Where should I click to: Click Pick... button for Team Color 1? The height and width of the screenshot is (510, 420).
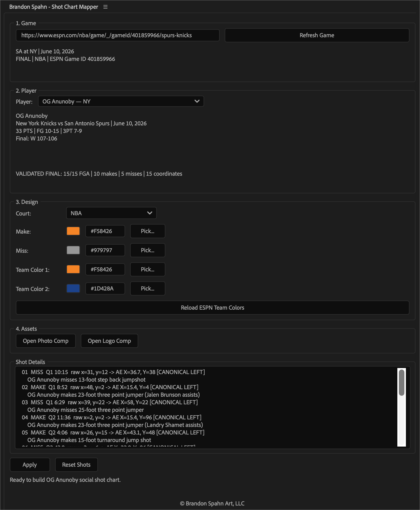[147, 269]
